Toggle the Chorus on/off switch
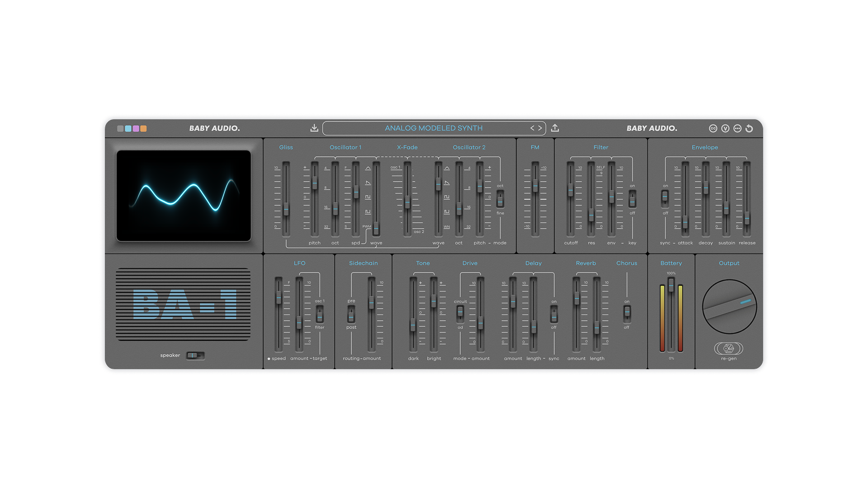Viewport: 868px width, 488px height. 627,313
